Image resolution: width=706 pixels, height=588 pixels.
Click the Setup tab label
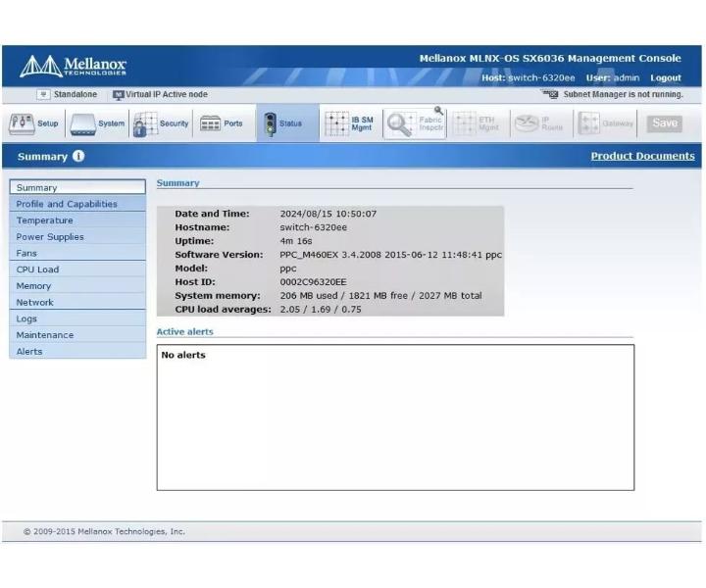[48, 123]
